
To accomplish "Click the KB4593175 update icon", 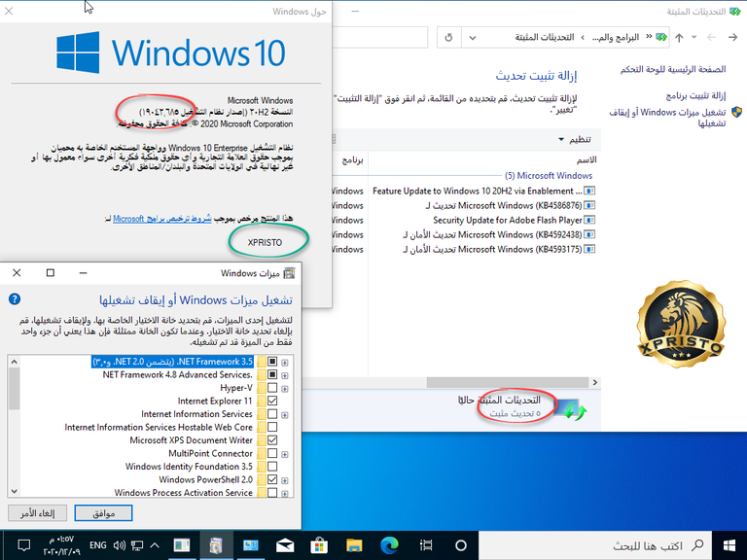I will 589,249.
